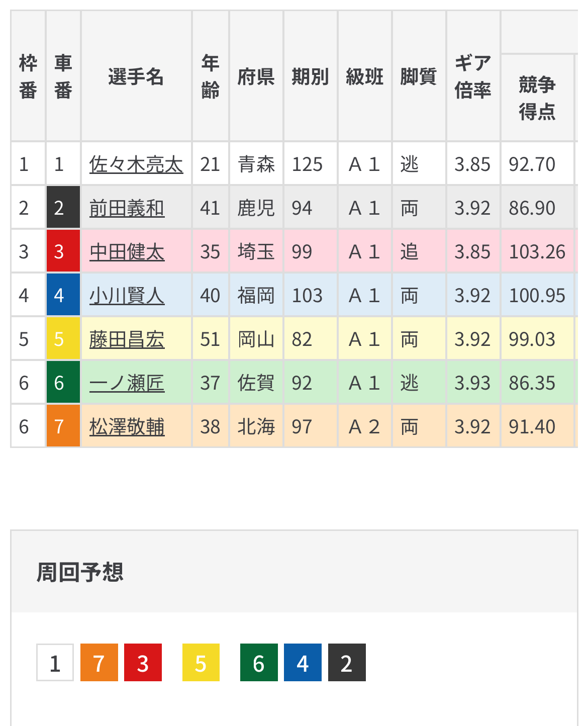Click blue number 4 in lap prediction
The image size is (588, 726).
[x=303, y=663]
